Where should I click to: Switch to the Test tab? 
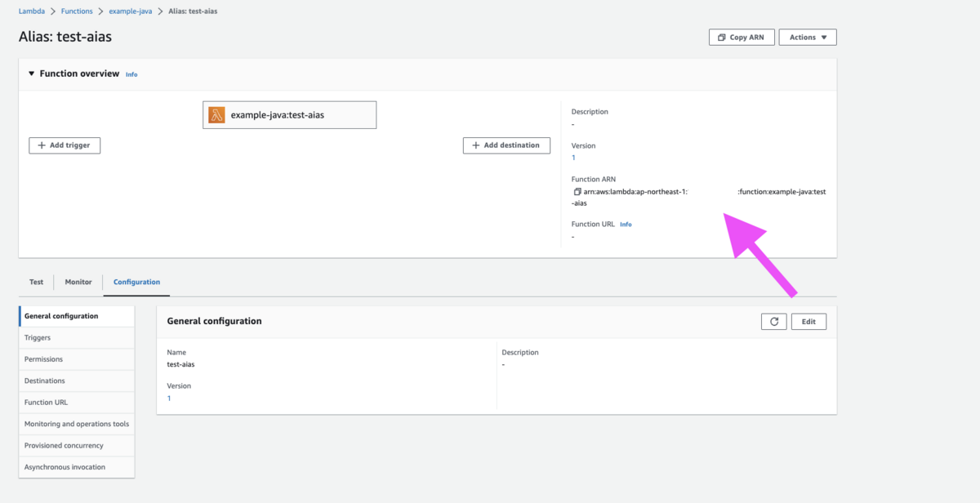[x=36, y=281]
